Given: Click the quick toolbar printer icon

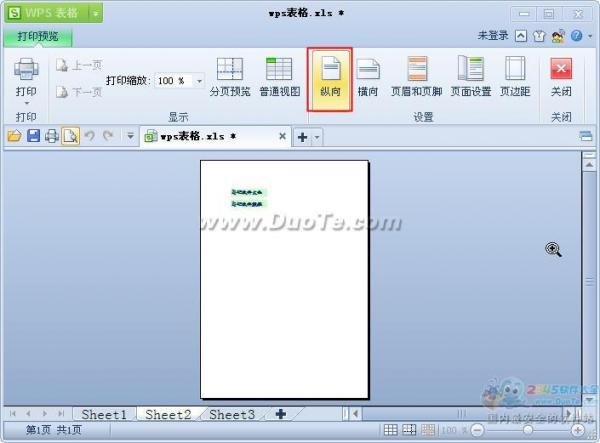Looking at the screenshot, I should pos(52,136).
